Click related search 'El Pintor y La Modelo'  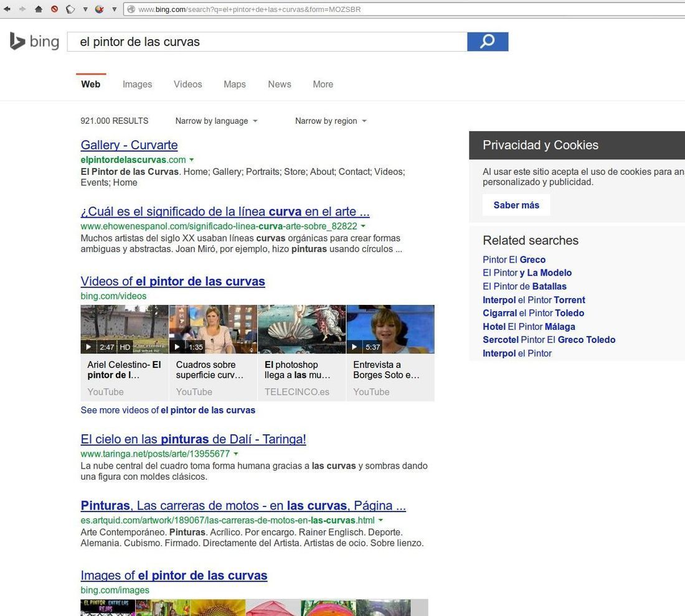527,273
